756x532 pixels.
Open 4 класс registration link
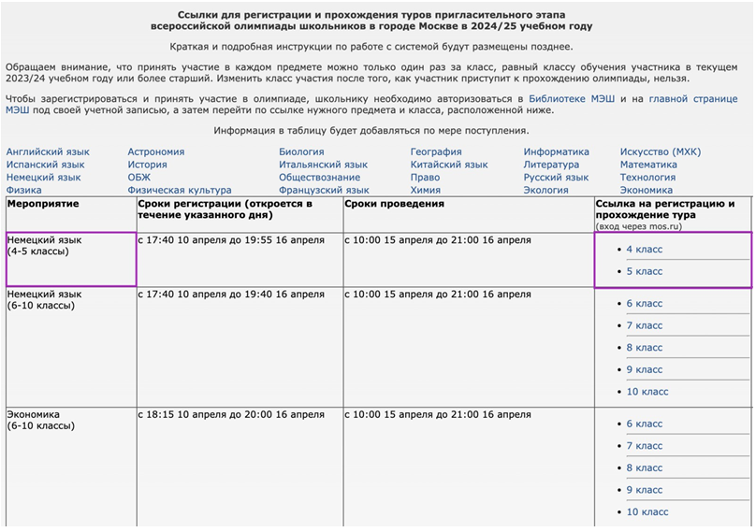pyautogui.click(x=644, y=250)
